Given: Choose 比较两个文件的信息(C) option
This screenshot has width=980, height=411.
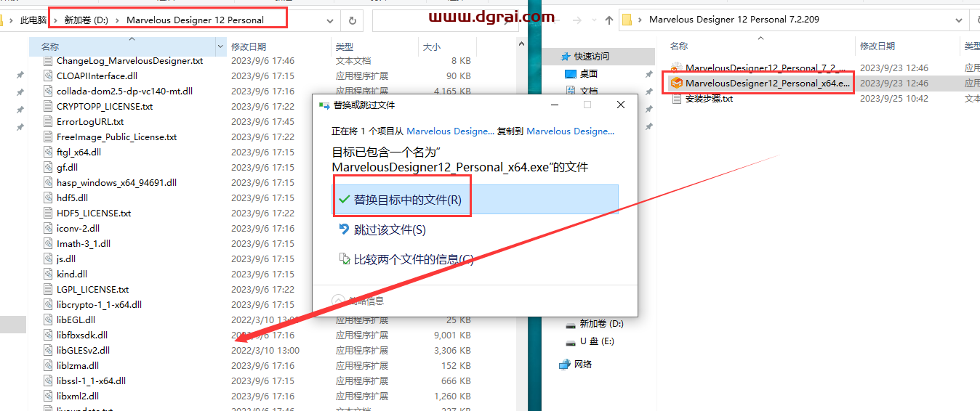Looking at the screenshot, I should click(412, 259).
